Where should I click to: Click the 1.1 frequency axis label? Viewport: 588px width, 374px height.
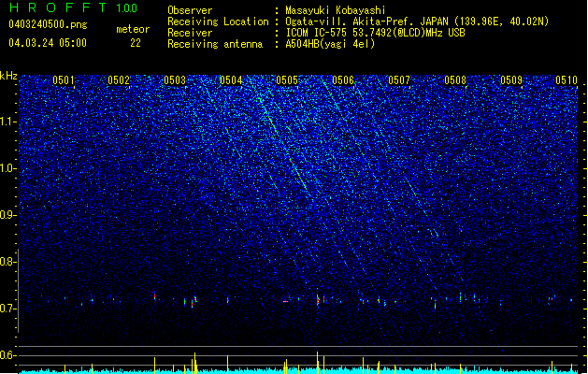(x=8, y=122)
